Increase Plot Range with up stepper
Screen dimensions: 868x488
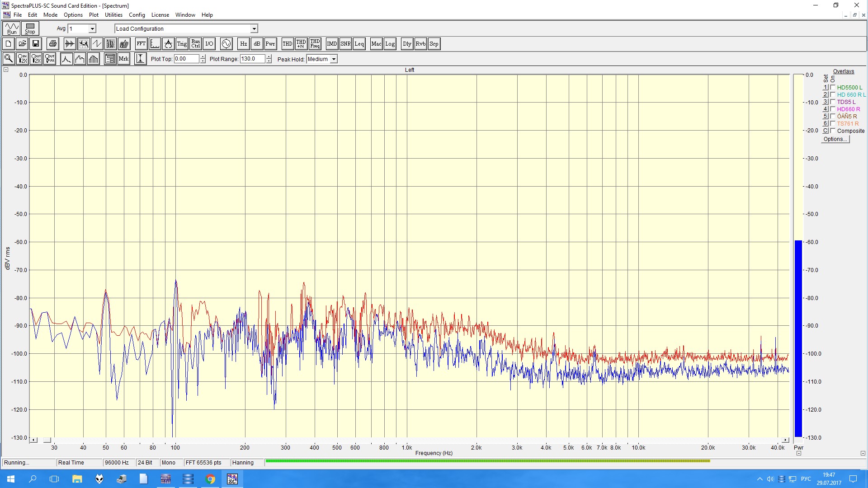269,57
